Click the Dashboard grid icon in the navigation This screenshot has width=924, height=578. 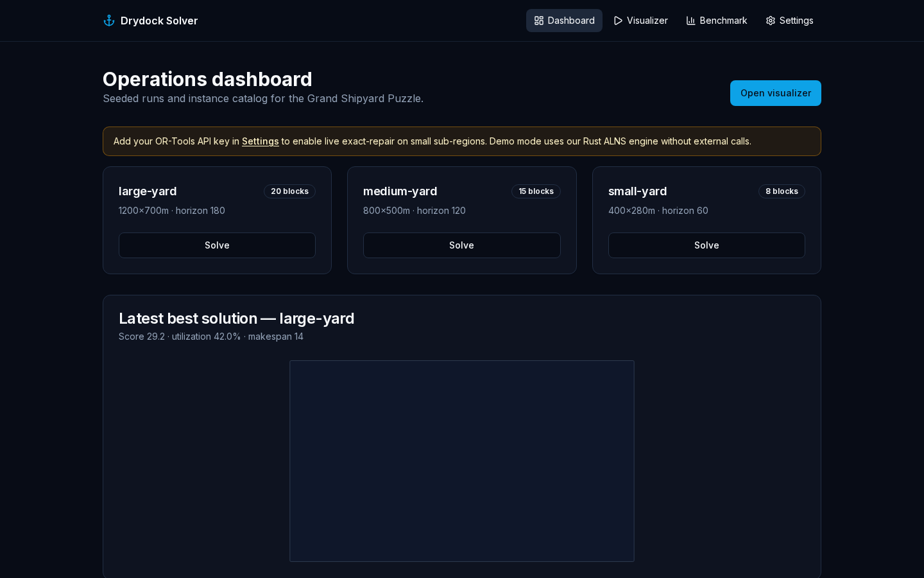click(x=539, y=21)
